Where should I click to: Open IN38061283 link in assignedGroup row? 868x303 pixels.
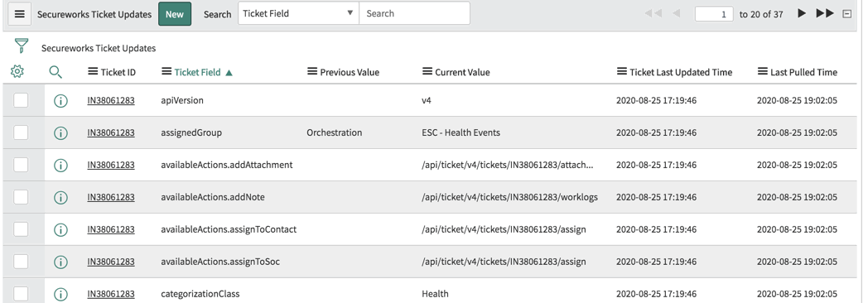click(111, 132)
